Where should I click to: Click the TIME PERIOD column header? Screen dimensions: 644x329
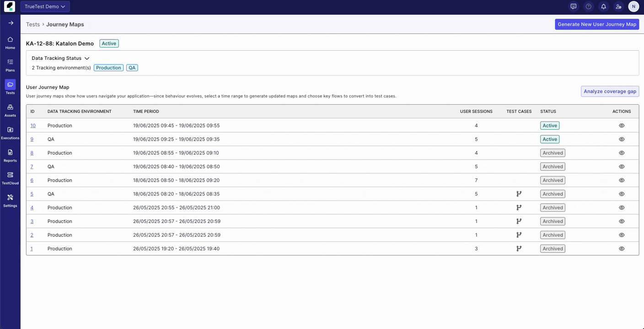[x=146, y=111]
